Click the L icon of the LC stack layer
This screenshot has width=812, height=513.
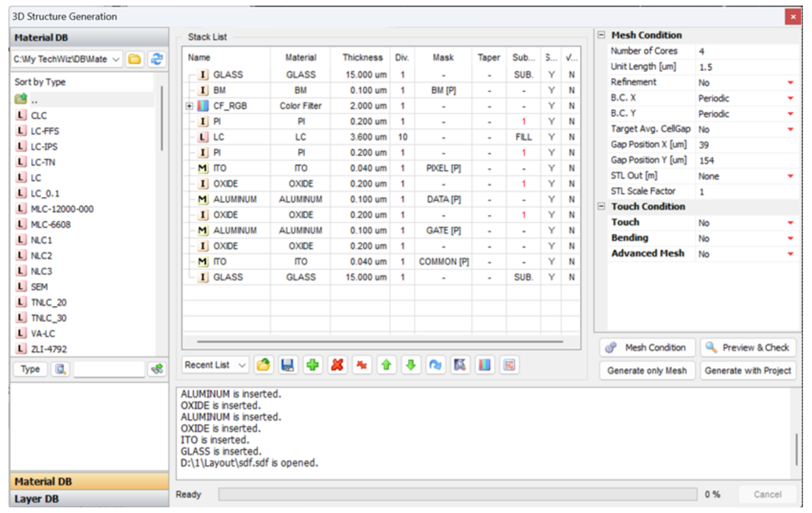click(x=203, y=137)
